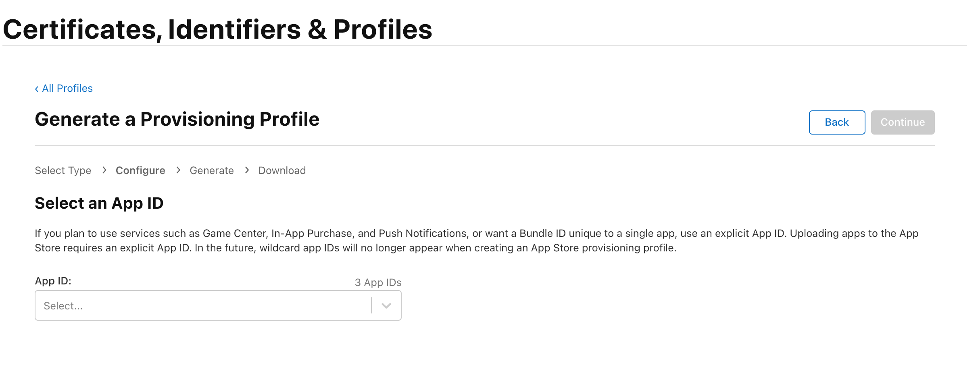
Task: Click the Certificates, Identifiers & Profiles title
Action: [217, 29]
